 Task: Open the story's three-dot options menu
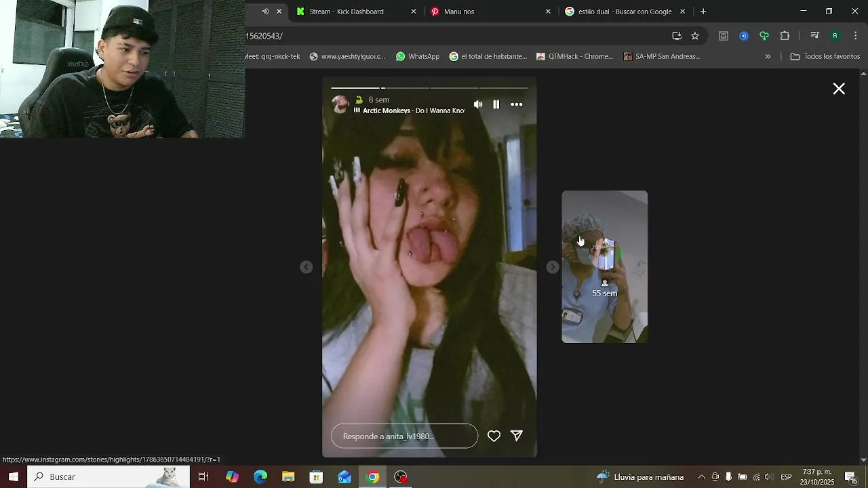tap(517, 104)
